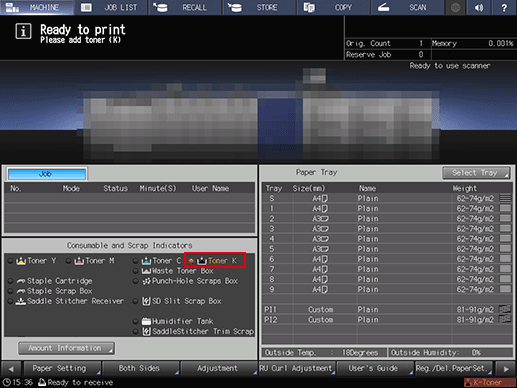Click the Waste Toner Box icon
The image size is (517, 388).
click(146, 271)
